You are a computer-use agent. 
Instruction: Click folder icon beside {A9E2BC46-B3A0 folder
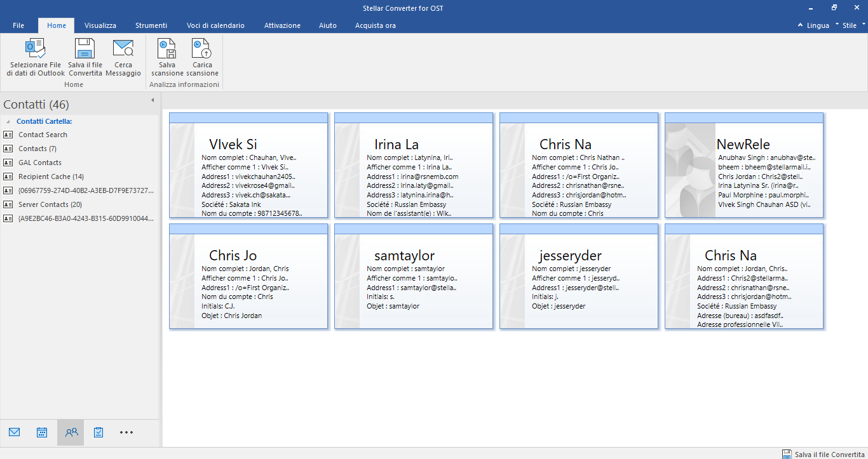pos(8,218)
